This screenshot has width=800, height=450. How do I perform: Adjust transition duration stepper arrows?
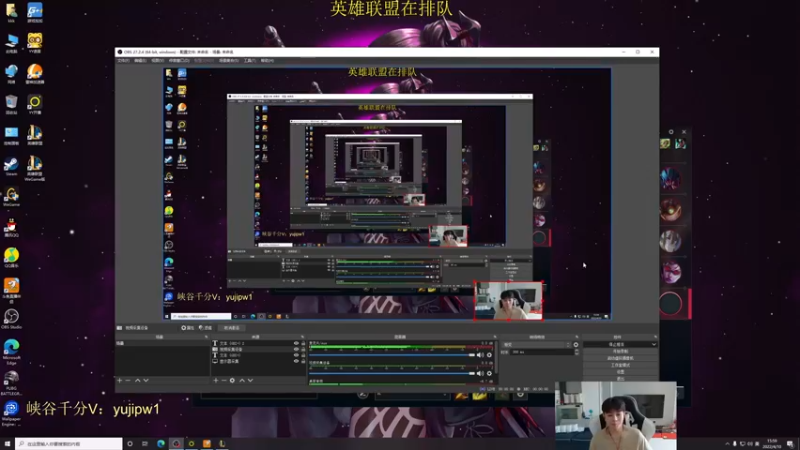[577, 352]
